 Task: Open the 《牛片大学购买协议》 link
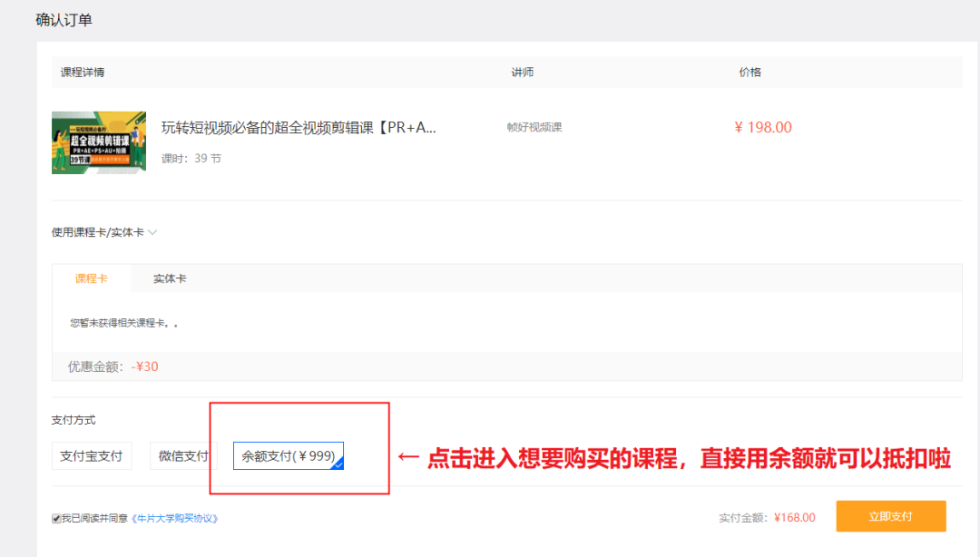pyautogui.click(x=175, y=519)
